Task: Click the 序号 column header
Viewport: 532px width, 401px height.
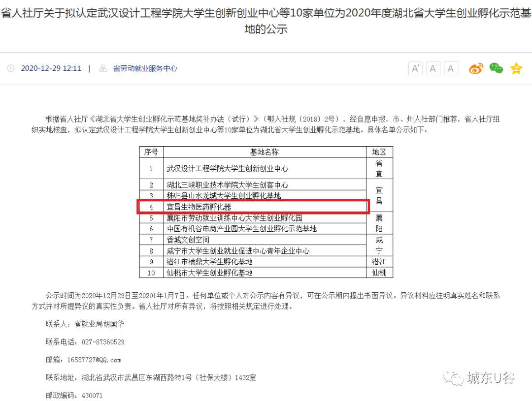Action: point(151,152)
